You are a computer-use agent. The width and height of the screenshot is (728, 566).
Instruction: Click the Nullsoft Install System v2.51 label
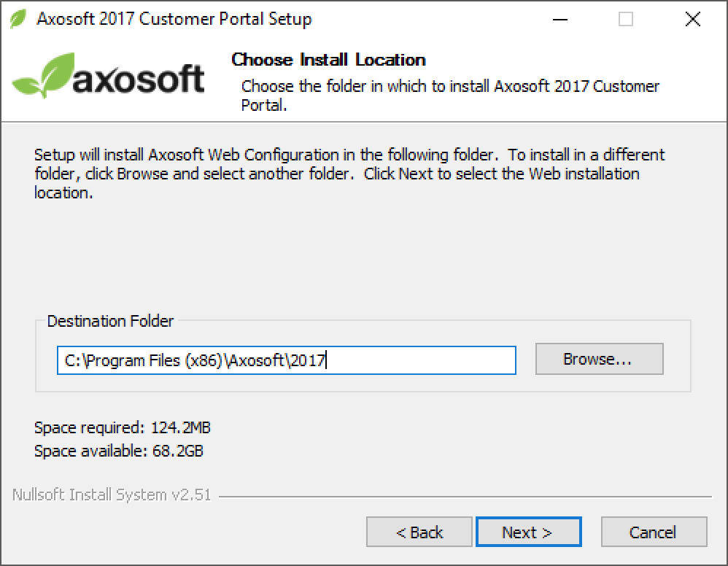112,495
